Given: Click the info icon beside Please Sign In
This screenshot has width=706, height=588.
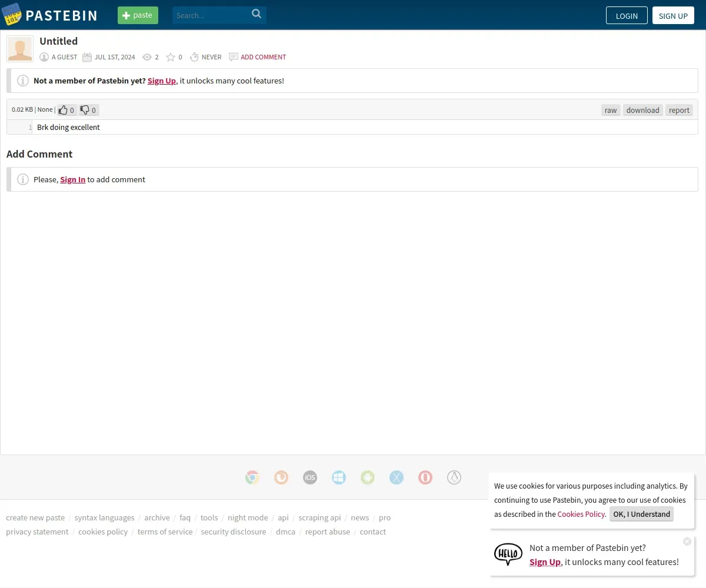Looking at the screenshot, I should tap(23, 179).
